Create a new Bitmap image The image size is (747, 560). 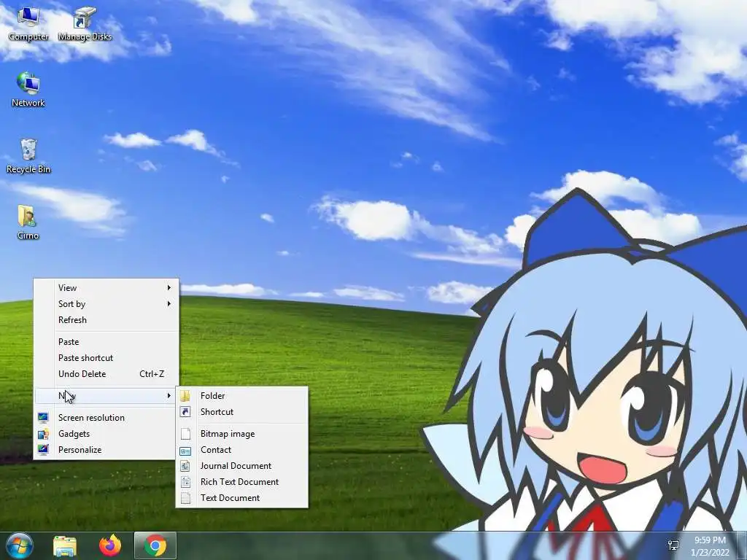point(242,434)
